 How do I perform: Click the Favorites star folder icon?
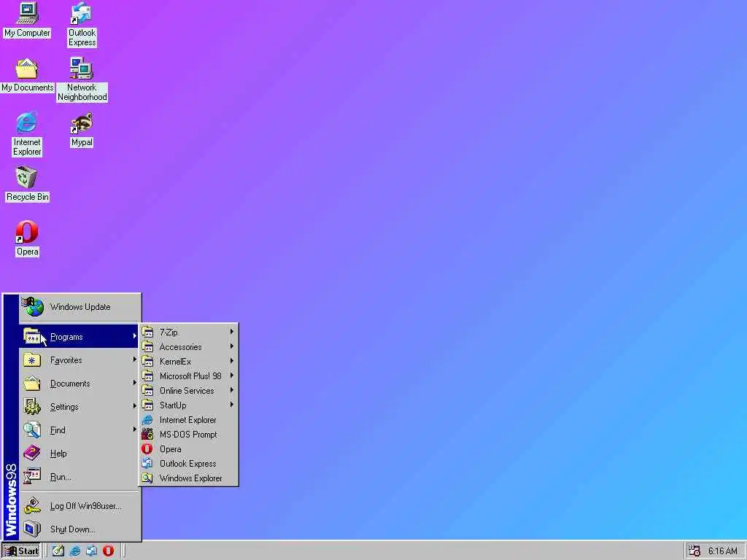[32, 360]
